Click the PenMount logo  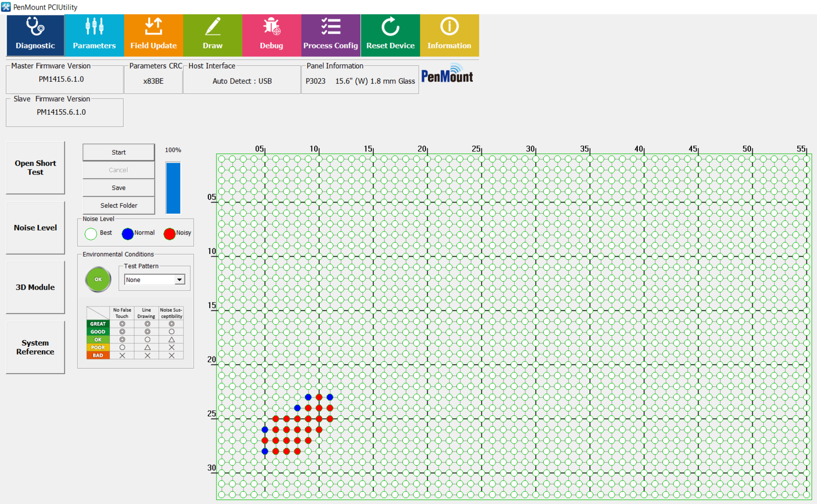tap(447, 74)
